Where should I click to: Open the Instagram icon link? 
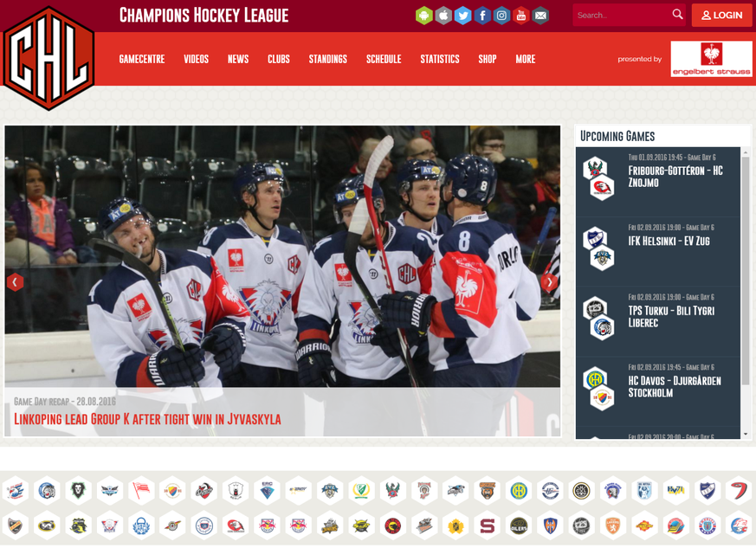tap(501, 16)
